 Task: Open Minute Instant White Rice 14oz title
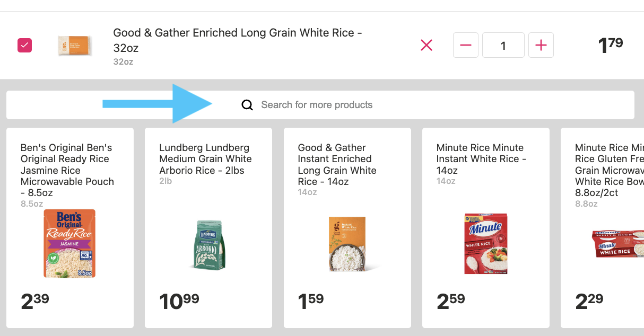[x=480, y=159]
